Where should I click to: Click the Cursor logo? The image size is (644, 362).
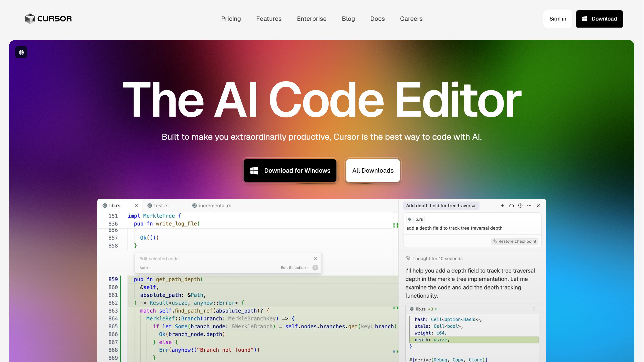click(48, 19)
